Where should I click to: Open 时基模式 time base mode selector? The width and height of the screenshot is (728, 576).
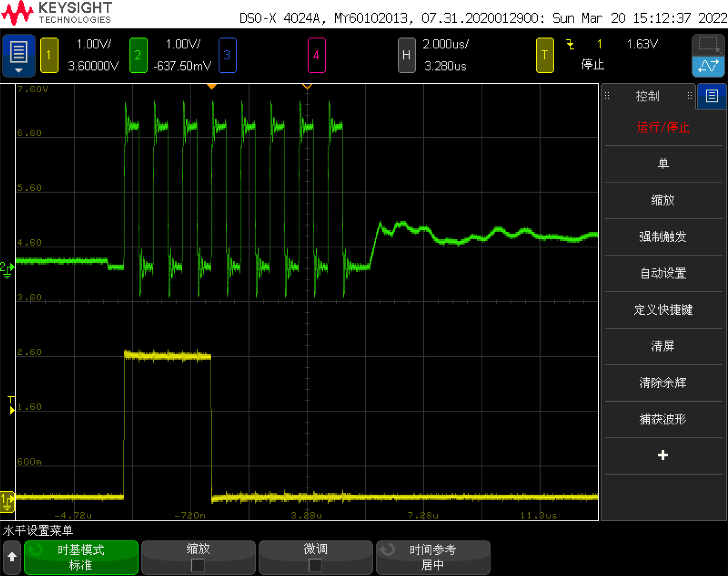81,557
